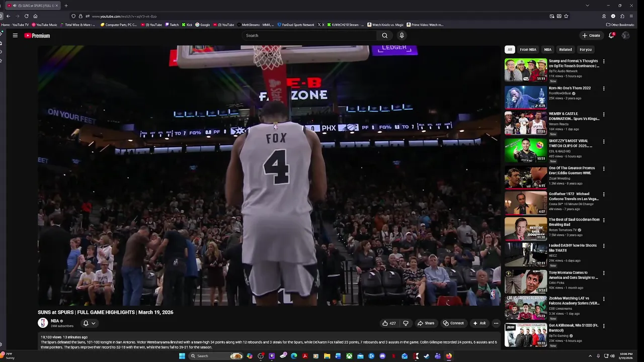Open Twitch bookmark in bookmarks bar

click(172, 25)
